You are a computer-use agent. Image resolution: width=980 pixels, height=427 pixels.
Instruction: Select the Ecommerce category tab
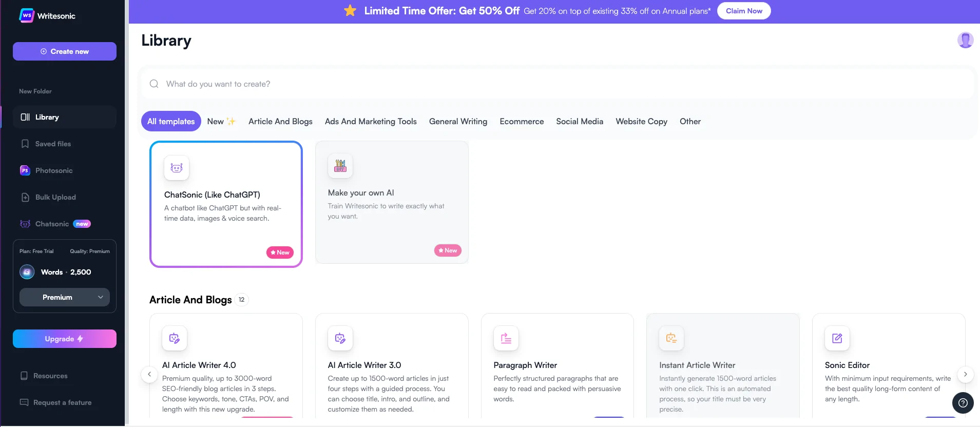click(x=522, y=122)
